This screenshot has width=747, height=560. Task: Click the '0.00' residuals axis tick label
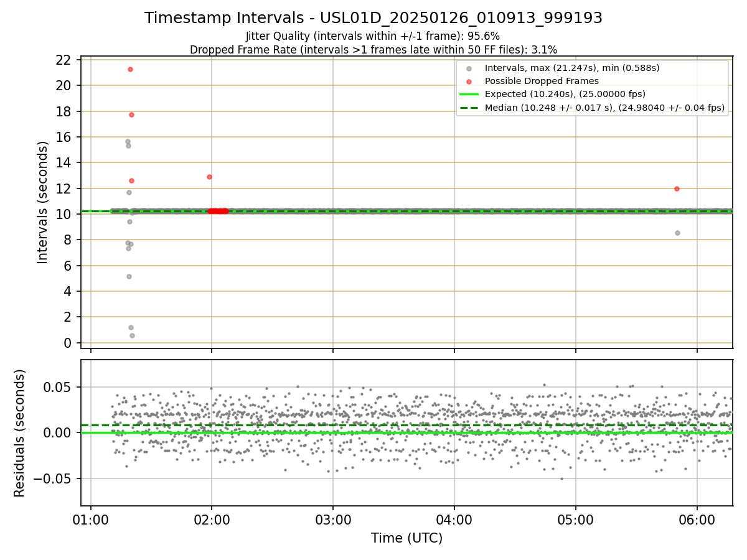click(x=58, y=432)
